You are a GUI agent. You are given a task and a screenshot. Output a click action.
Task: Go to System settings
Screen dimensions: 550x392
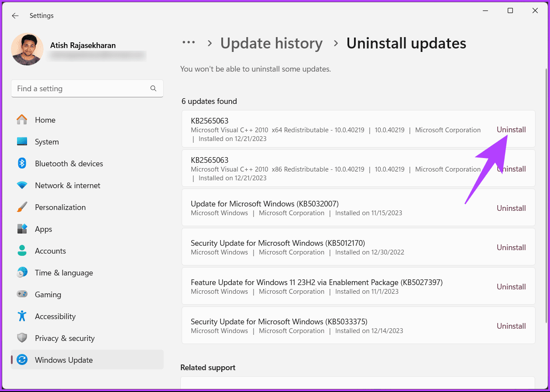47,142
